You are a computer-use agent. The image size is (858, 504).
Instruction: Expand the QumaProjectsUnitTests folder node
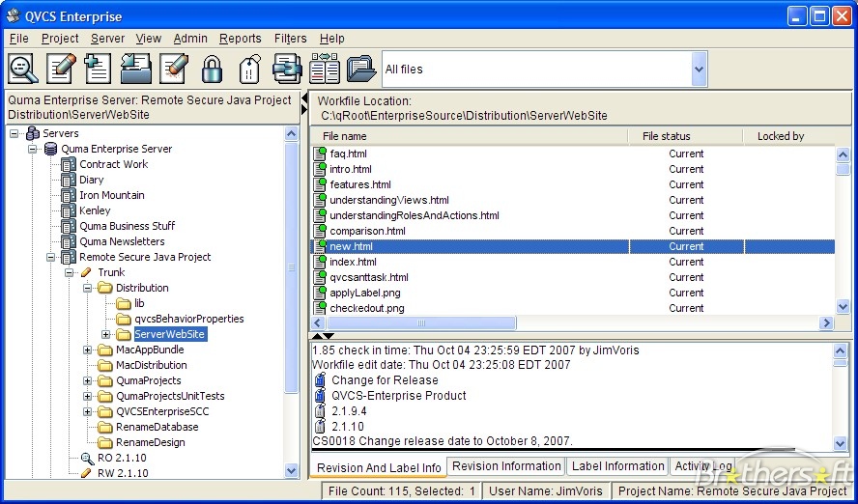[88, 396]
